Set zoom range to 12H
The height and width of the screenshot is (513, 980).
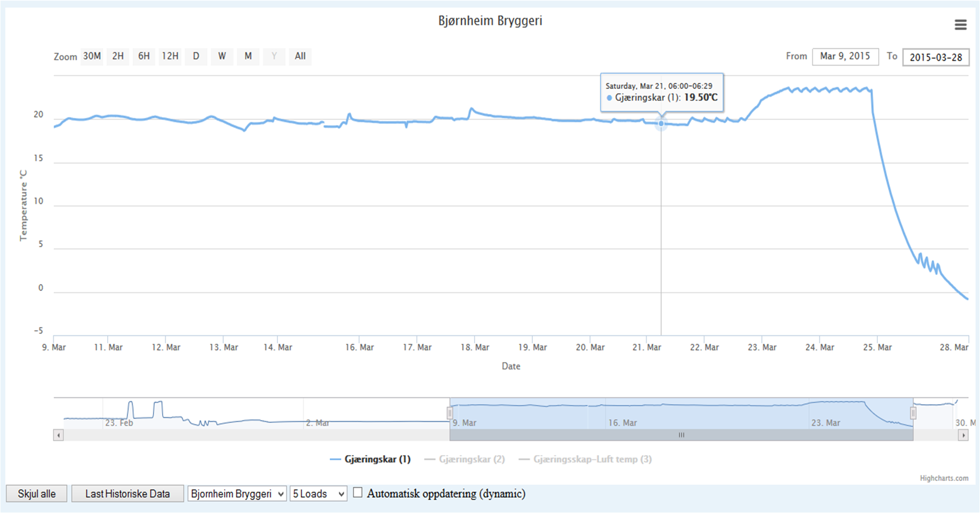point(170,56)
